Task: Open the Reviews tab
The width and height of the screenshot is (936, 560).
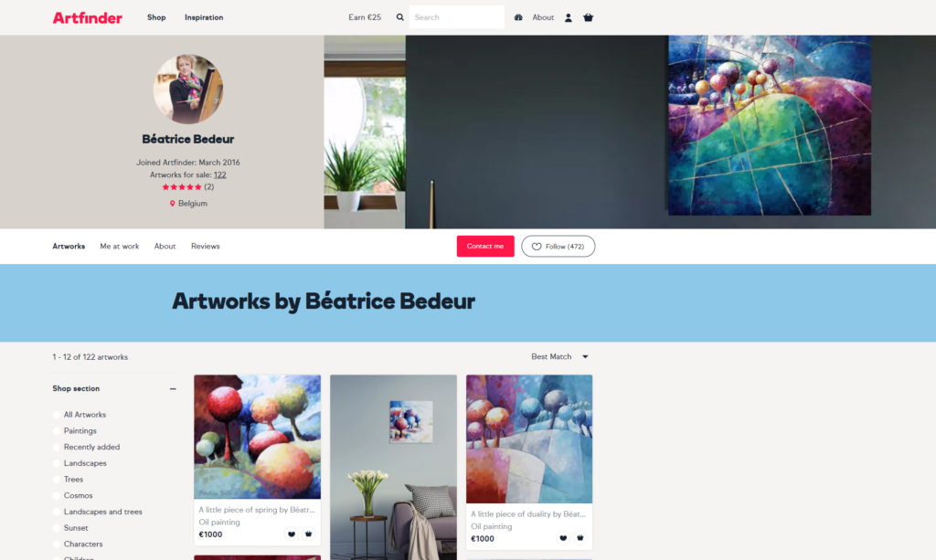Action: 206,247
